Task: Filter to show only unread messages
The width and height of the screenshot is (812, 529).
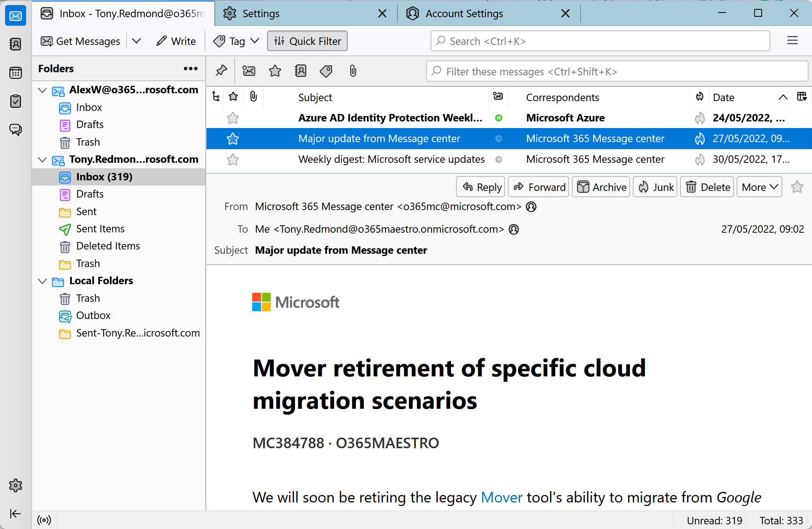Action: (x=249, y=71)
